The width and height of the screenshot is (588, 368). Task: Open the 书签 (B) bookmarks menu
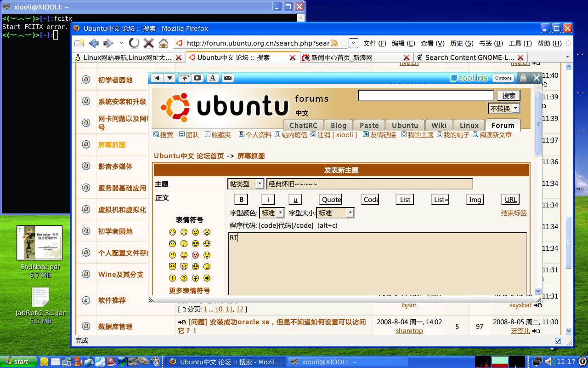pyautogui.click(x=491, y=43)
